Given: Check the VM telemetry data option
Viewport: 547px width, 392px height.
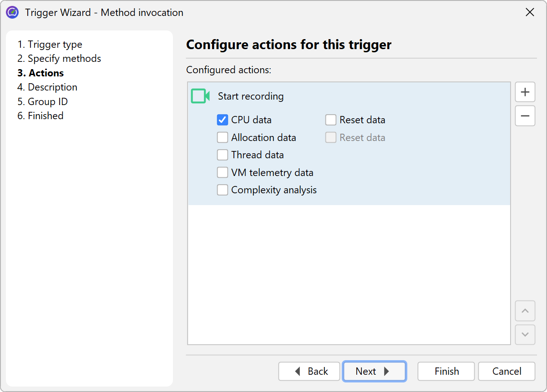Looking at the screenshot, I should point(223,173).
